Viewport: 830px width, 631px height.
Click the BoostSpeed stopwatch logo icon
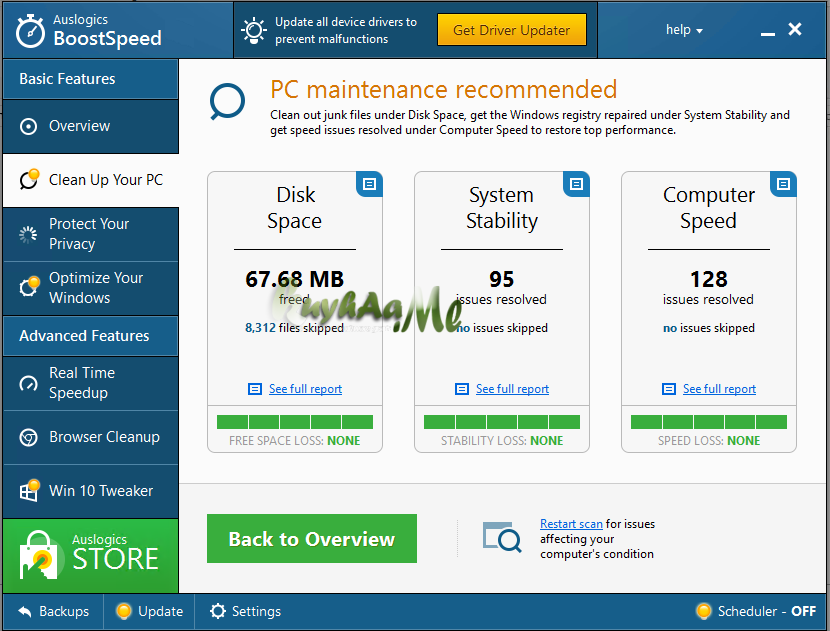click(30, 31)
